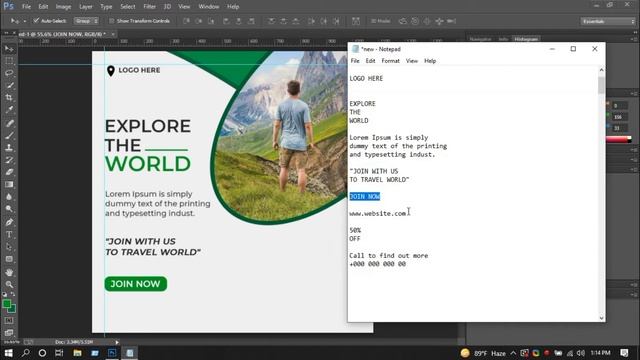
Task: Select the Move tool in the toolbox
Action: click(9, 49)
